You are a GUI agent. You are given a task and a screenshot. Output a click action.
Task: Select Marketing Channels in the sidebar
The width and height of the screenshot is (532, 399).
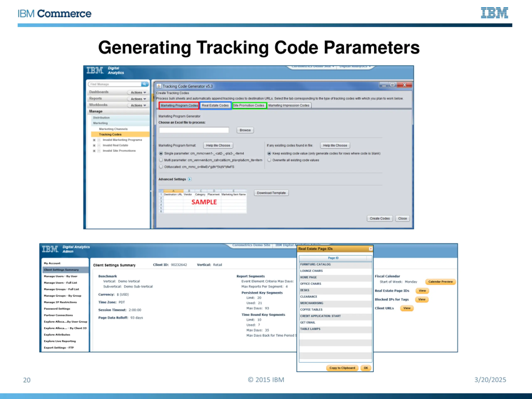pos(113,129)
